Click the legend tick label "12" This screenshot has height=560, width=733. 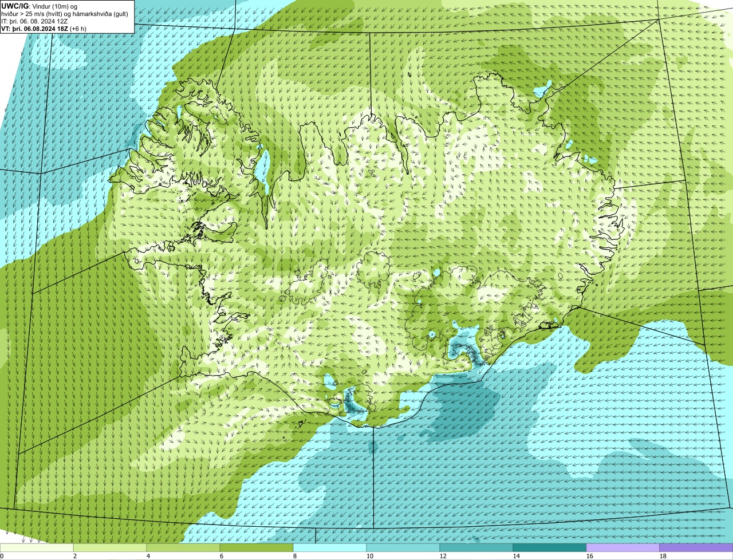pos(443,556)
